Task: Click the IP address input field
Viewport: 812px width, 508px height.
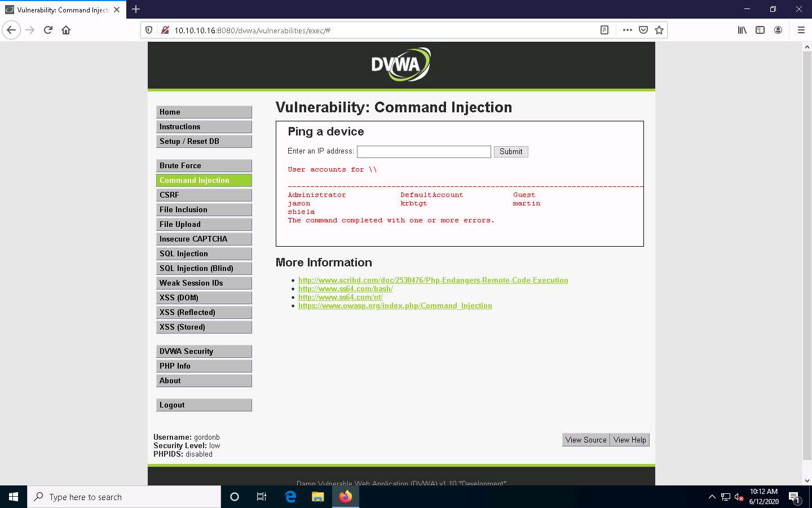Action: [423, 151]
